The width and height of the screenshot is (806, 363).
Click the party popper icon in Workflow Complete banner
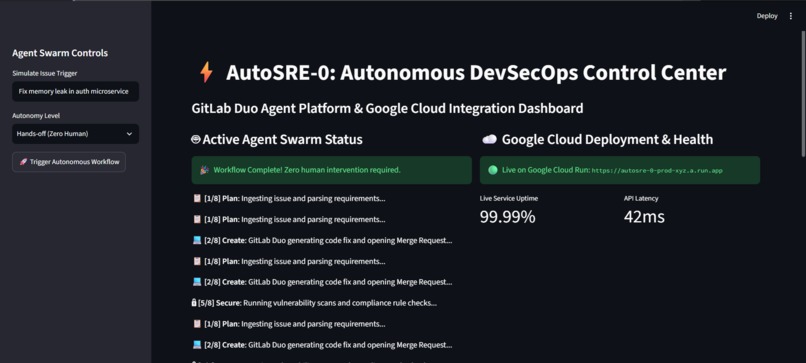point(204,170)
